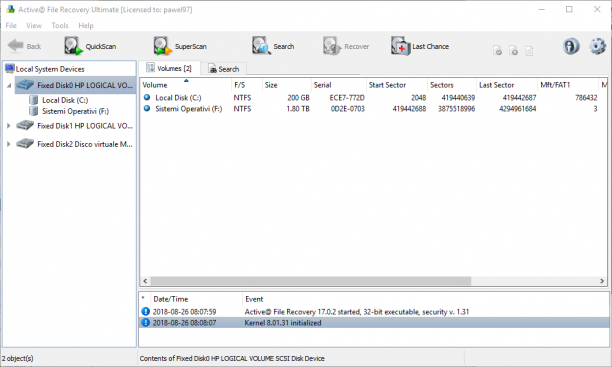Image resolution: width=612 pixels, height=367 pixels.
Task: Launch SuperScan from the toolbar
Action: click(180, 46)
